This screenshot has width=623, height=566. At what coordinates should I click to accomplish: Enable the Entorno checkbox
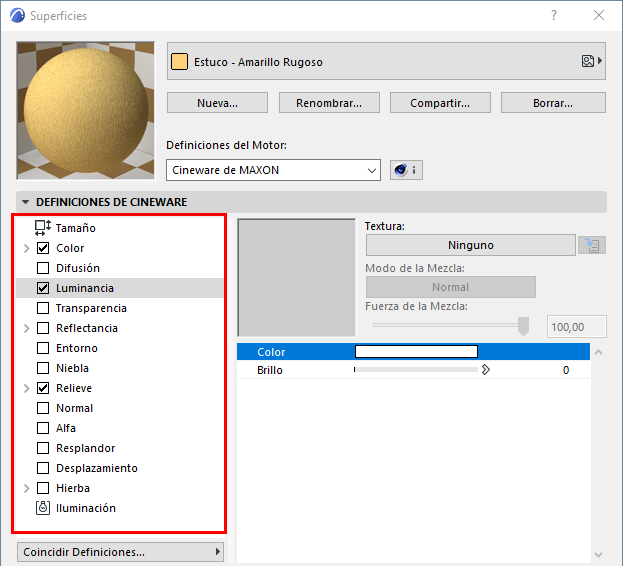(x=43, y=348)
